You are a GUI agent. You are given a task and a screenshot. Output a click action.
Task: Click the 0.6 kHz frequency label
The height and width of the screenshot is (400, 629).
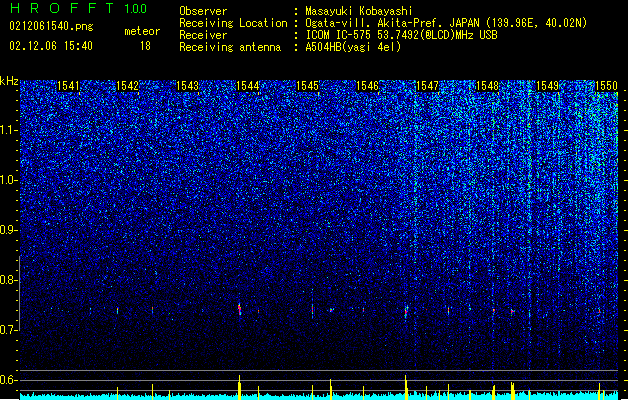(x=9, y=380)
